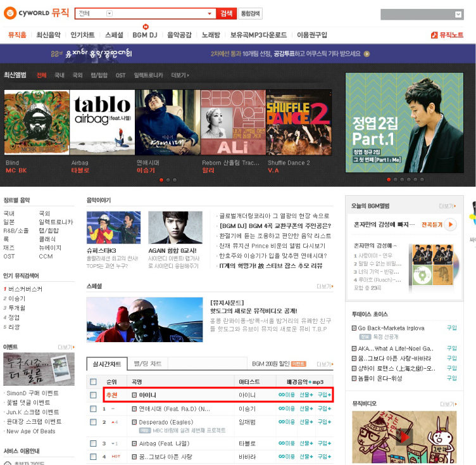
Task: Click the red 검색 search button
Action: click(227, 13)
